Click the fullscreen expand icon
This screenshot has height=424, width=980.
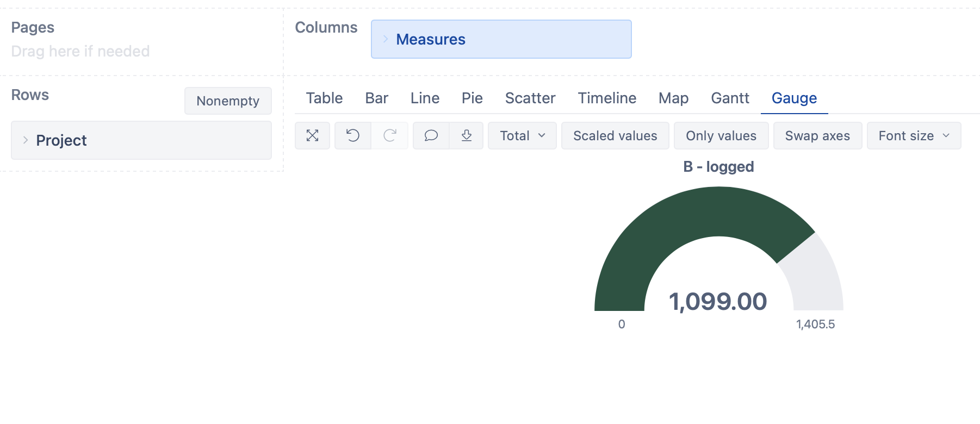pos(312,135)
